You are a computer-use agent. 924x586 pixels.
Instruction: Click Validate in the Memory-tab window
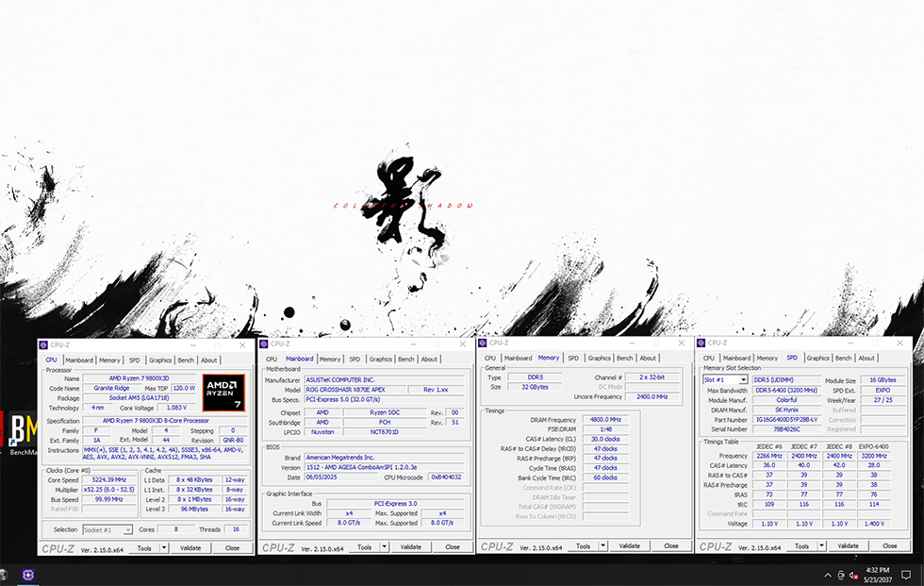point(630,546)
